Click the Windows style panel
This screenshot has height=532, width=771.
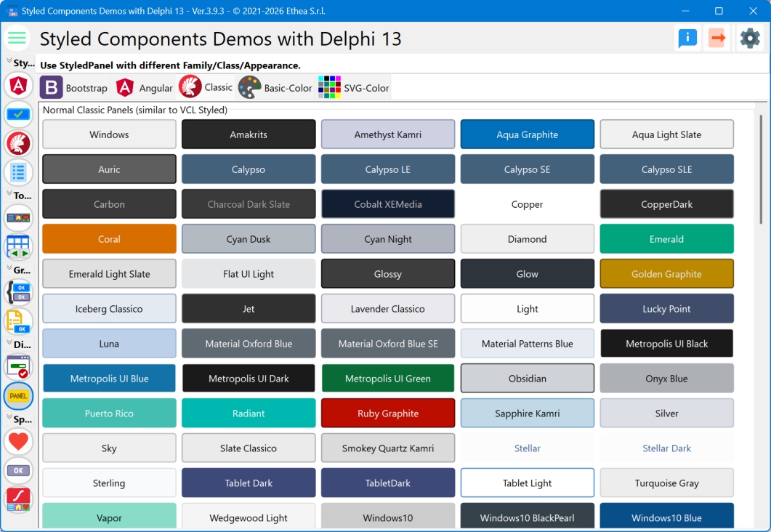109,134
